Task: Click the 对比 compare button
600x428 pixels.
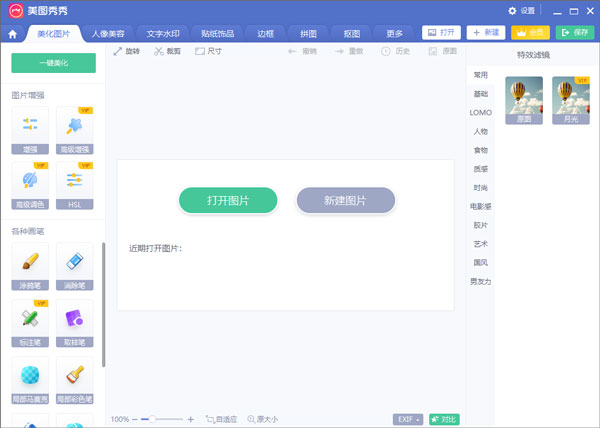Action: tap(444, 420)
